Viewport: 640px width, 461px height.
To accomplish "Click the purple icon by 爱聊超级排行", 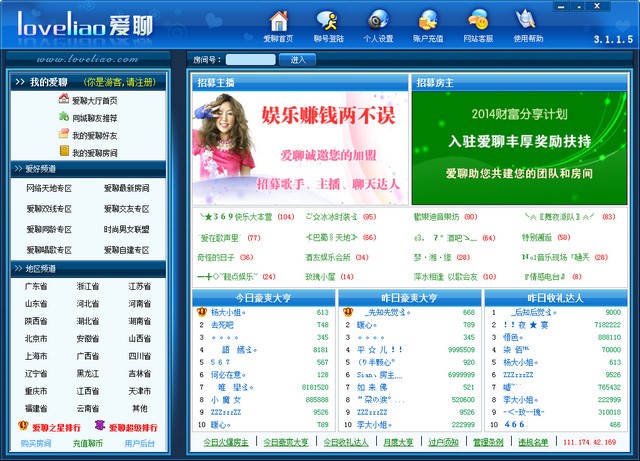I will click(x=100, y=425).
